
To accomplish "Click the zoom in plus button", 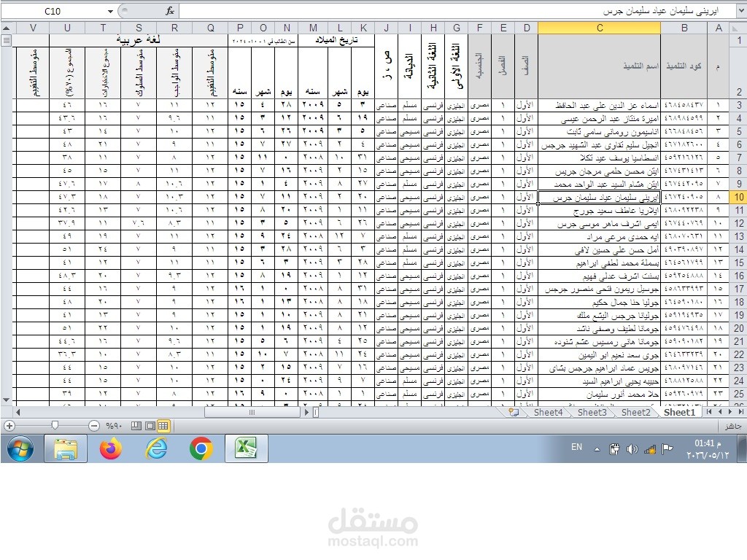I will click(x=9, y=426).
